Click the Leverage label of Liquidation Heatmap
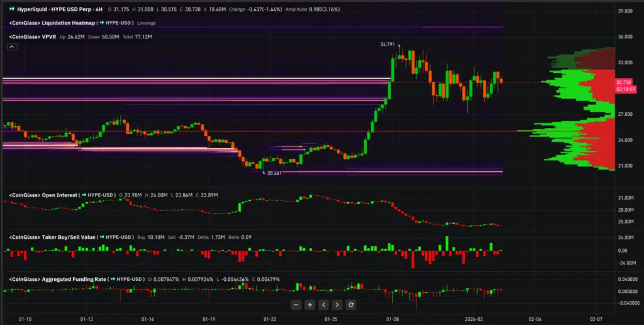 (x=147, y=23)
